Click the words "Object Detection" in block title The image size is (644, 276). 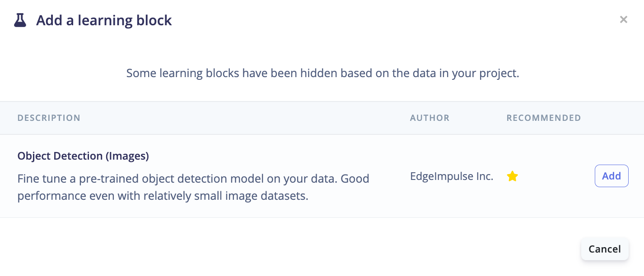[x=60, y=156]
